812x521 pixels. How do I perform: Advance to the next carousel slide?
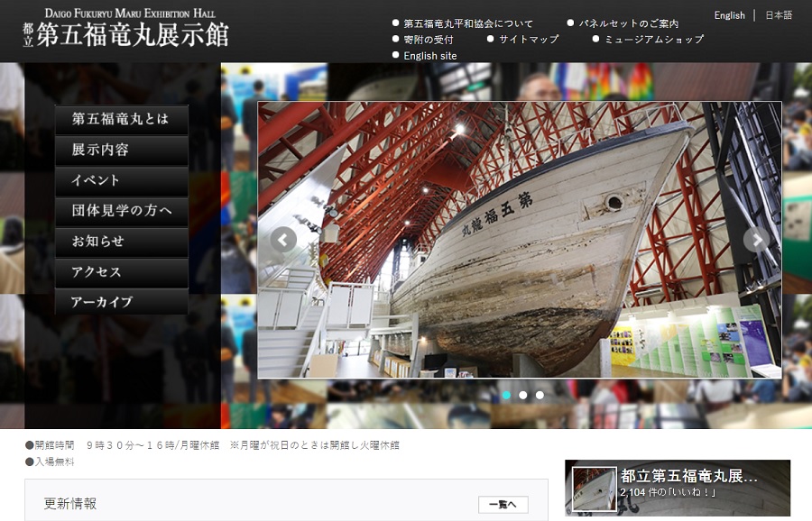[756, 240]
